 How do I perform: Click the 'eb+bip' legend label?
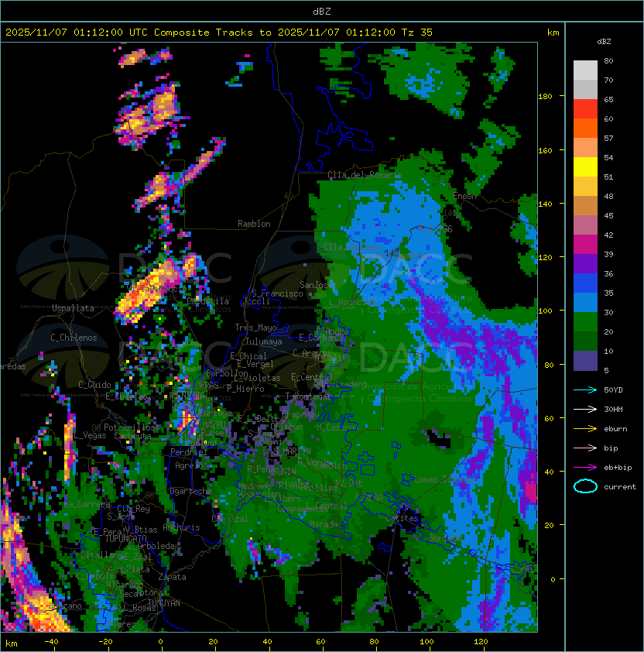(618, 468)
